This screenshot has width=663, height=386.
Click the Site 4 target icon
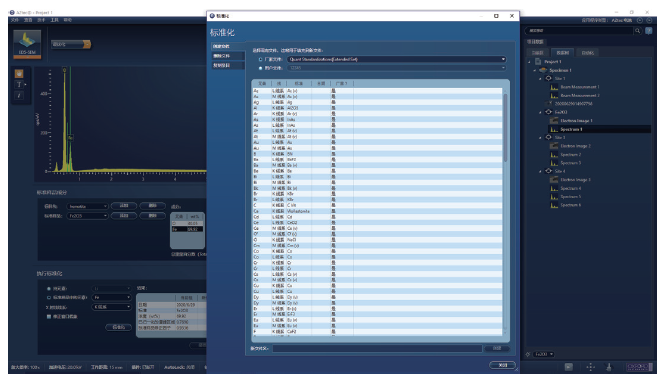point(548,171)
